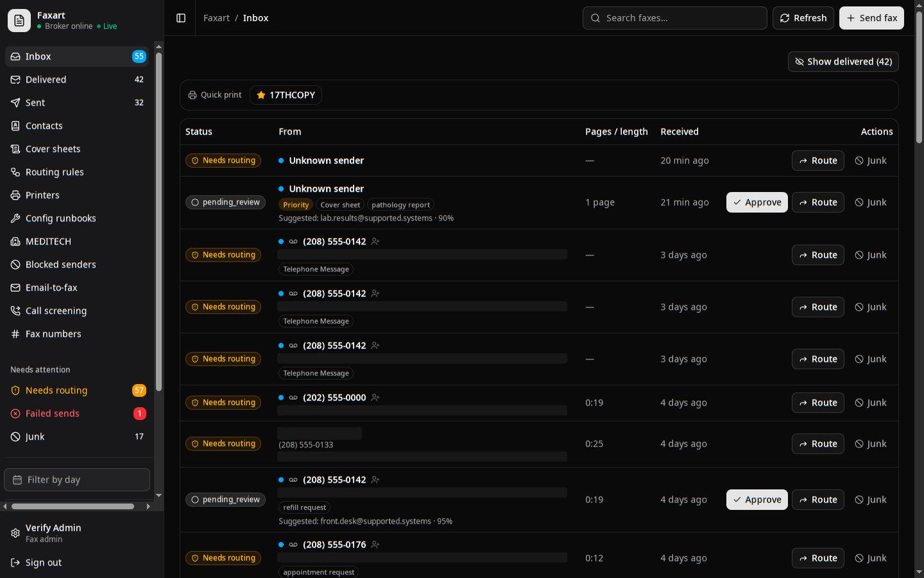Click the Search faxes field
The height and width of the screenshot is (578, 924).
coord(675,18)
